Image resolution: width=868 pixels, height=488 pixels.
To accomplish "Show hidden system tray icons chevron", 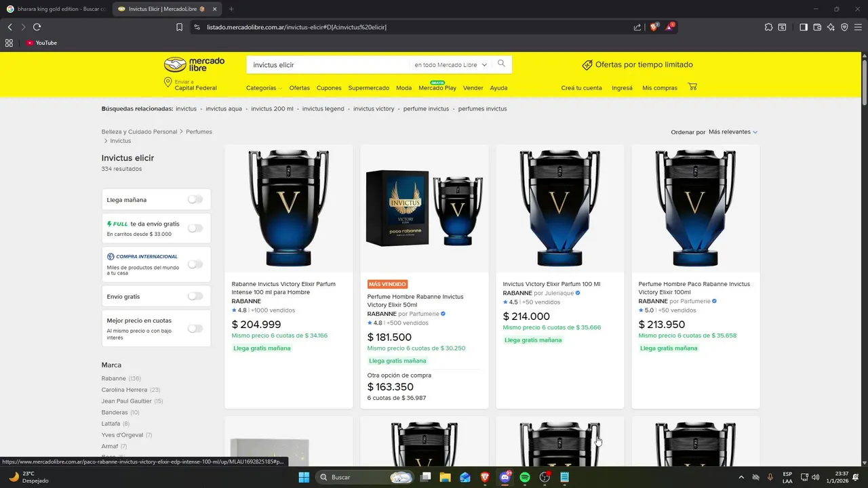I will (741, 477).
